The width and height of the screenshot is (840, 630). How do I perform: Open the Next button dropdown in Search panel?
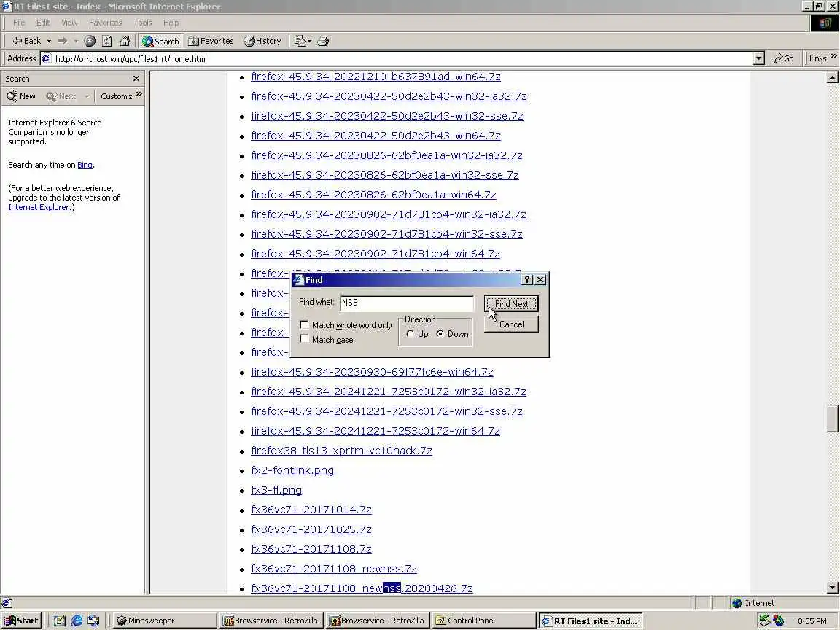pyautogui.click(x=87, y=96)
